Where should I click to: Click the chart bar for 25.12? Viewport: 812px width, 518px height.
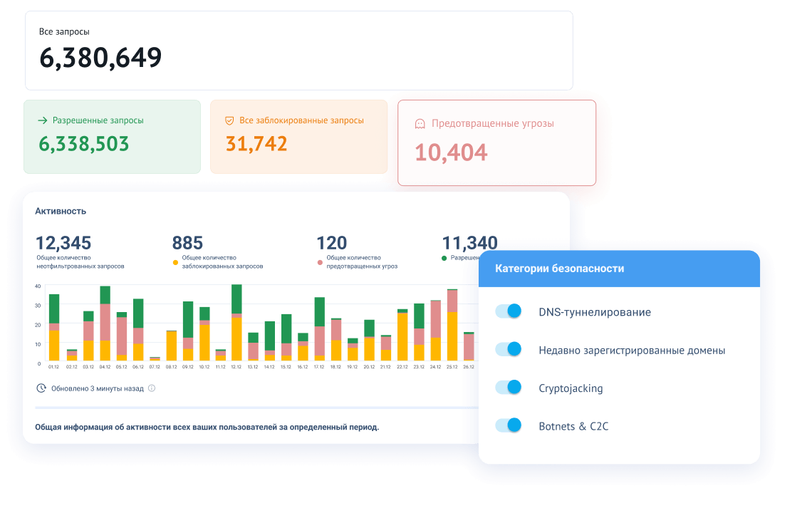452,326
